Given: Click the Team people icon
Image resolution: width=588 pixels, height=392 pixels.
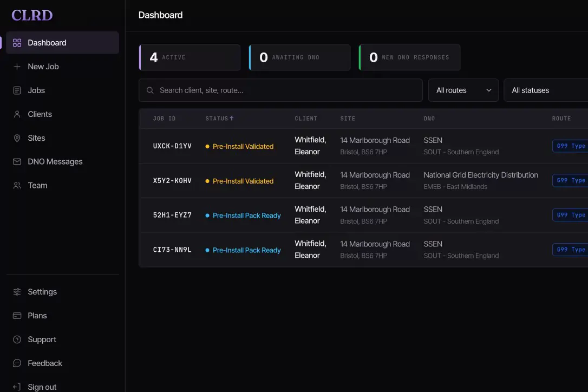Looking at the screenshot, I should [x=17, y=186].
